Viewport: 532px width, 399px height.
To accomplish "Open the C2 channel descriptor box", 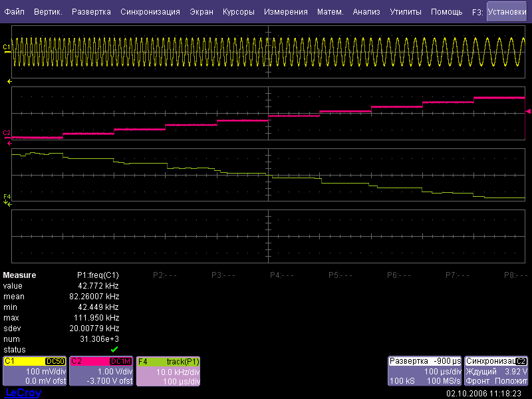I will [101, 370].
